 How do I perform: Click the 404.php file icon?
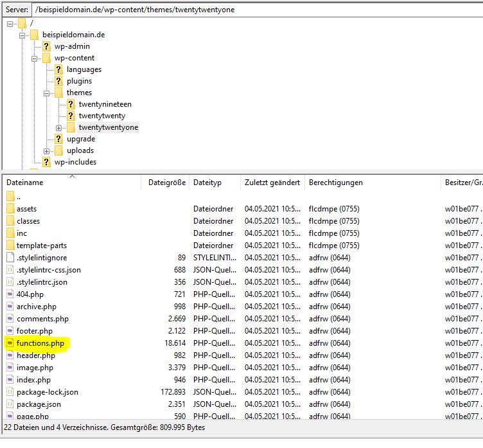(10, 294)
